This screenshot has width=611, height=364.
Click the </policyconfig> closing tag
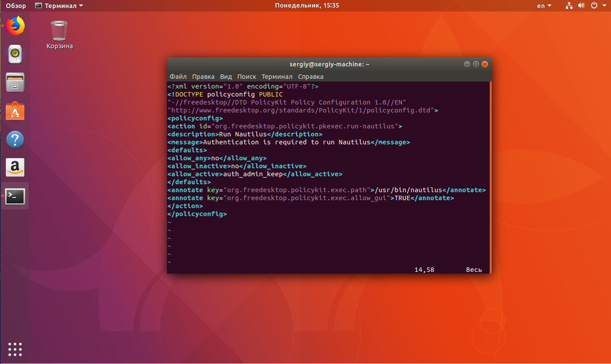coord(197,214)
